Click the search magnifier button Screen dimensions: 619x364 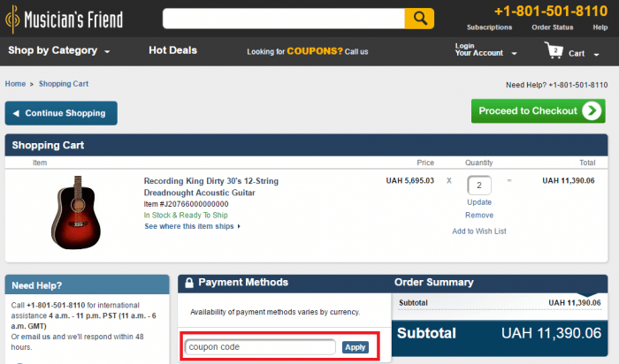click(419, 19)
